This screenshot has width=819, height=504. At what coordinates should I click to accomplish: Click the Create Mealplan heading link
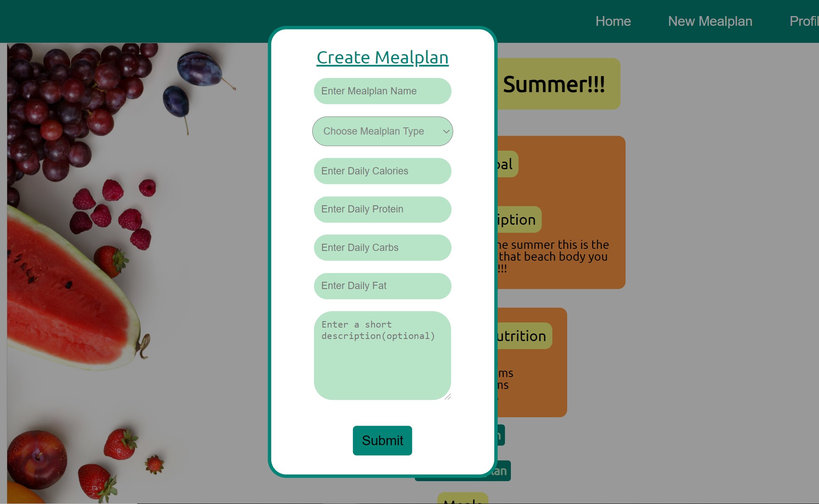pos(382,57)
